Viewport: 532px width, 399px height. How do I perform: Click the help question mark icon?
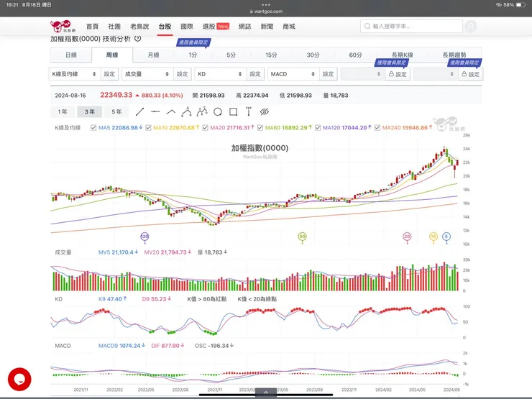(x=138, y=39)
